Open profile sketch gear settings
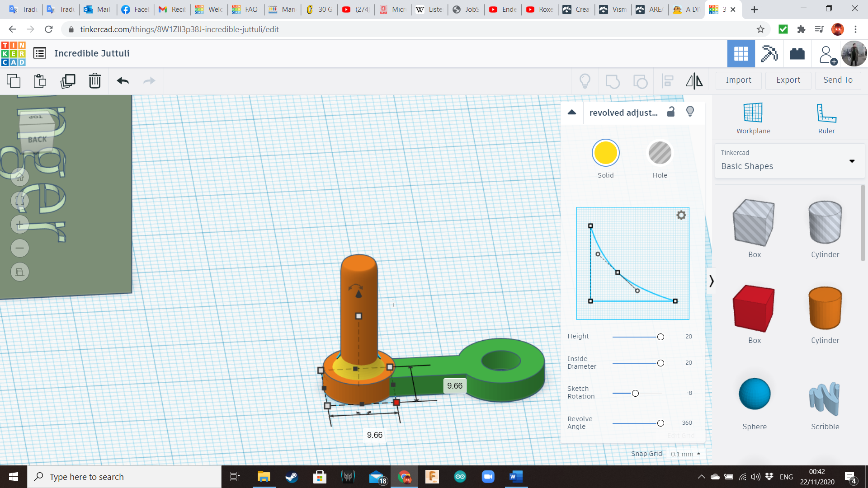This screenshot has width=868, height=488. pos(681,215)
